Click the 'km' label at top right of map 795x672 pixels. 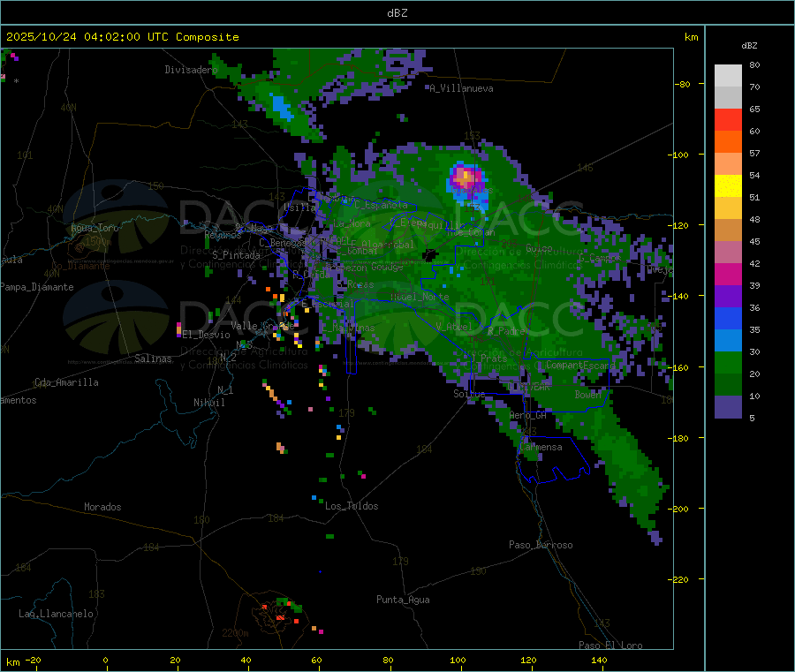(x=691, y=37)
